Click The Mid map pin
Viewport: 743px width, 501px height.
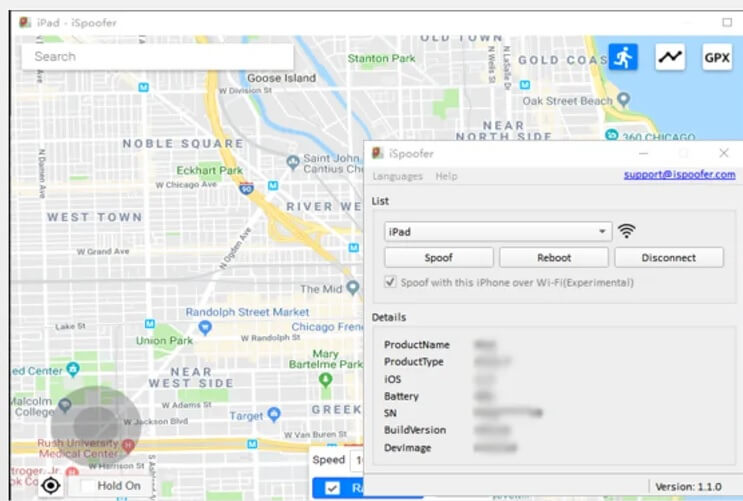353,287
